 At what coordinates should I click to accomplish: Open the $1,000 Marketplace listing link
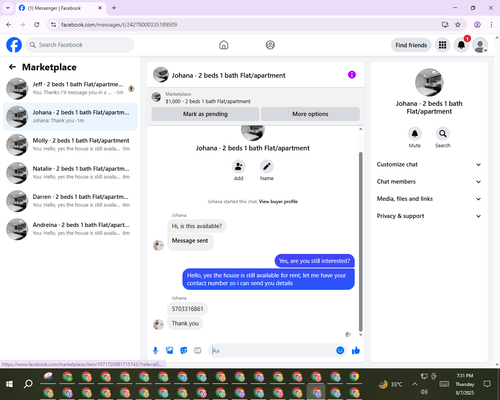click(208, 101)
